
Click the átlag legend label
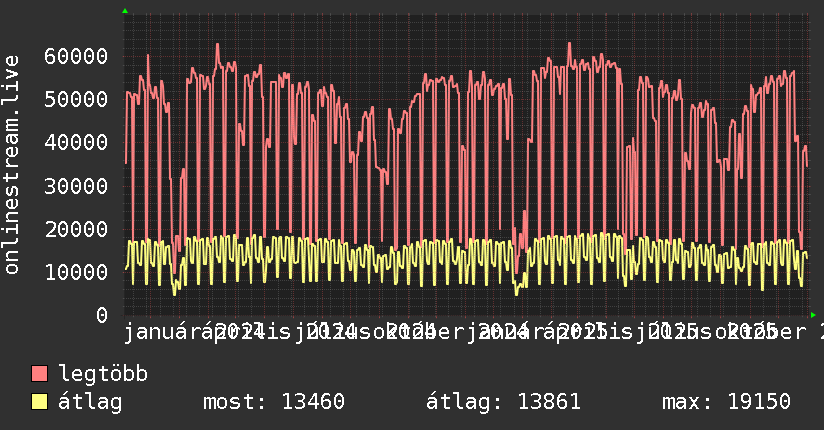[x=90, y=402]
